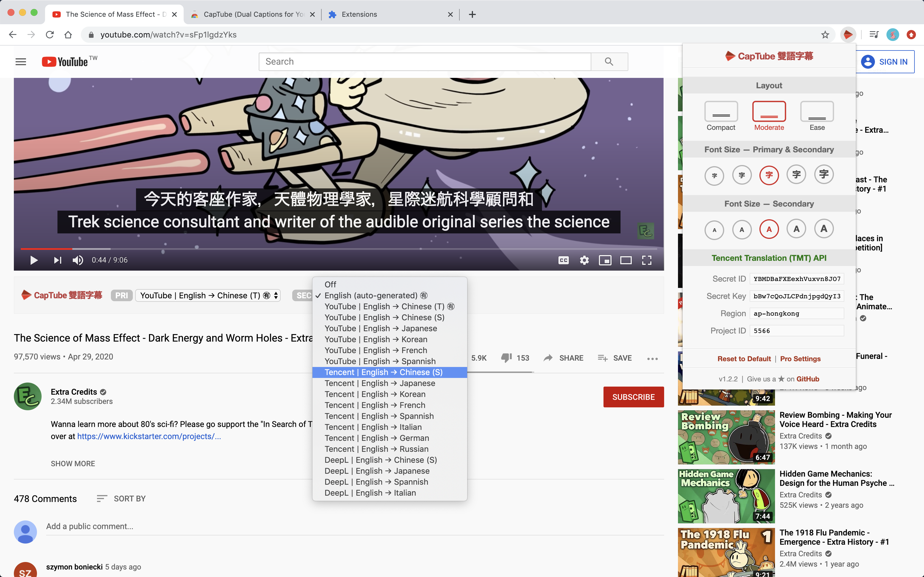
Task: Bookmark this page with star icon
Action: click(825, 35)
